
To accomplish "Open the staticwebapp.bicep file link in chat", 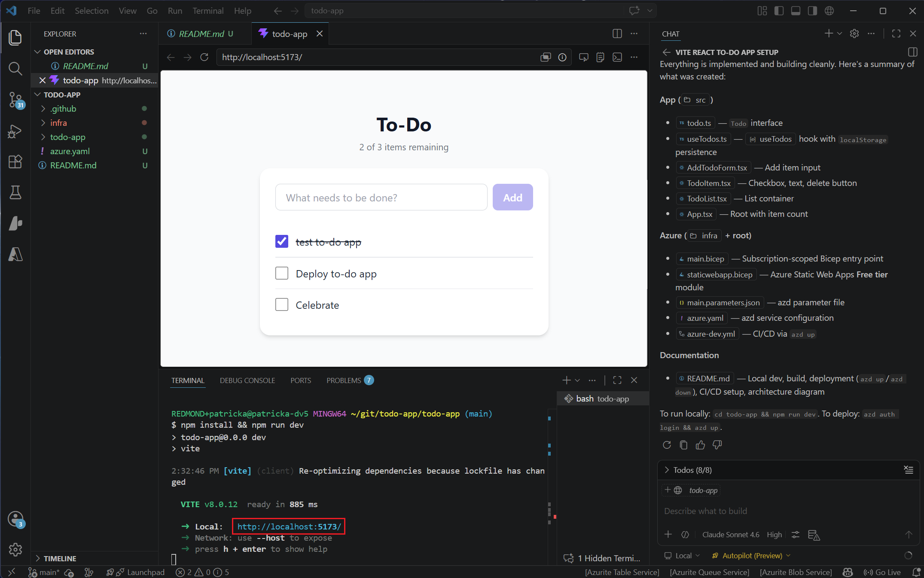I will 716,275.
